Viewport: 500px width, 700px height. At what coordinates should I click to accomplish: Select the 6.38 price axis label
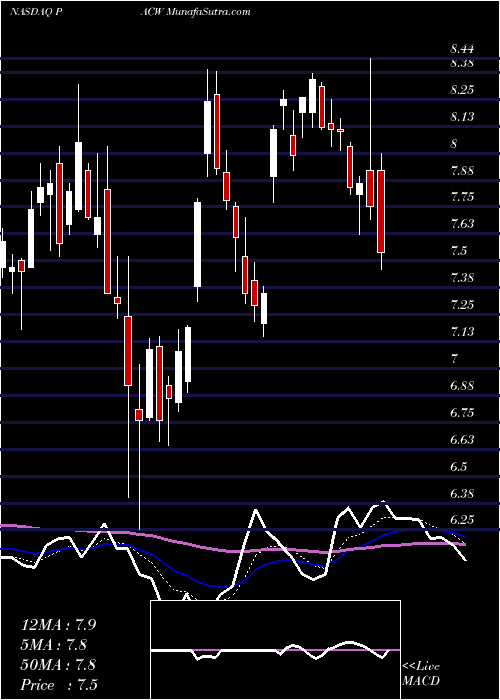coord(462,494)
